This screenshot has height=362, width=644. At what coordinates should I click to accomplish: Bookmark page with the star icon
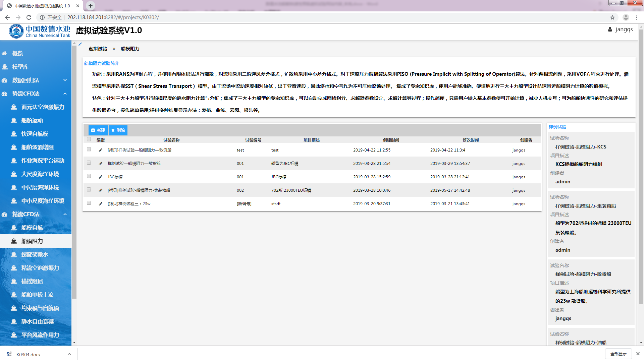(x=612, y=17)
